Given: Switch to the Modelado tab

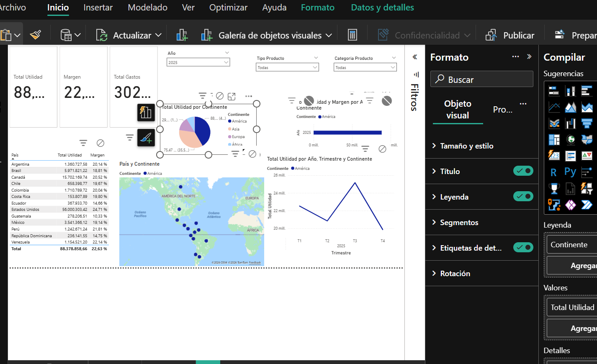Looking at the screenshot, I should 147,8.
